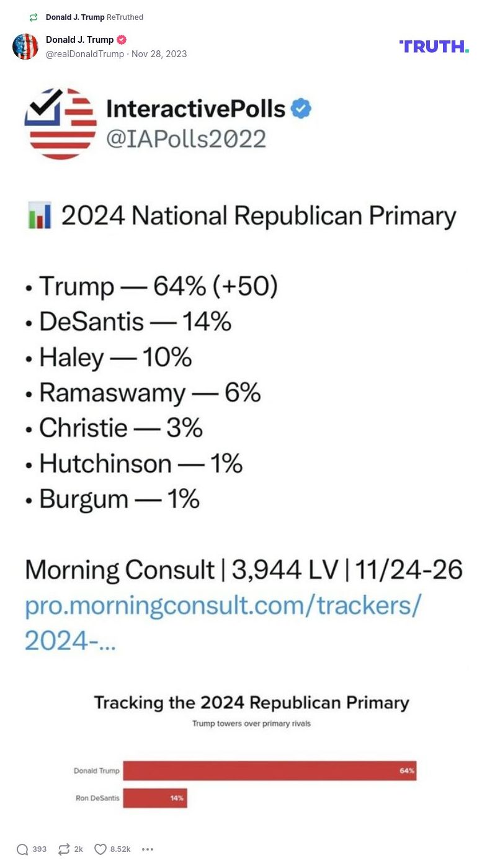Click the ReTruth arrows icon beside 'ReTruthed'
482x868 pixels.
[34, 17]
